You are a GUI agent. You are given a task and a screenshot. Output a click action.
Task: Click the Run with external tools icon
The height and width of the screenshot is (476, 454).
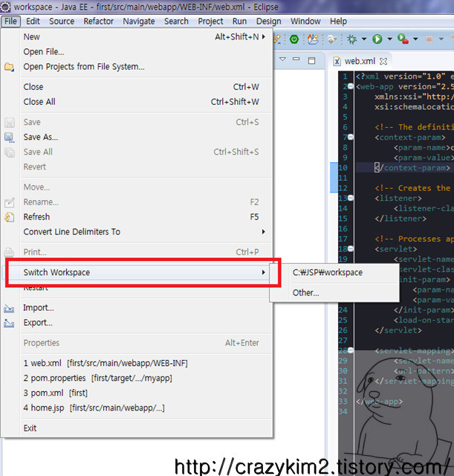(403, 39)
